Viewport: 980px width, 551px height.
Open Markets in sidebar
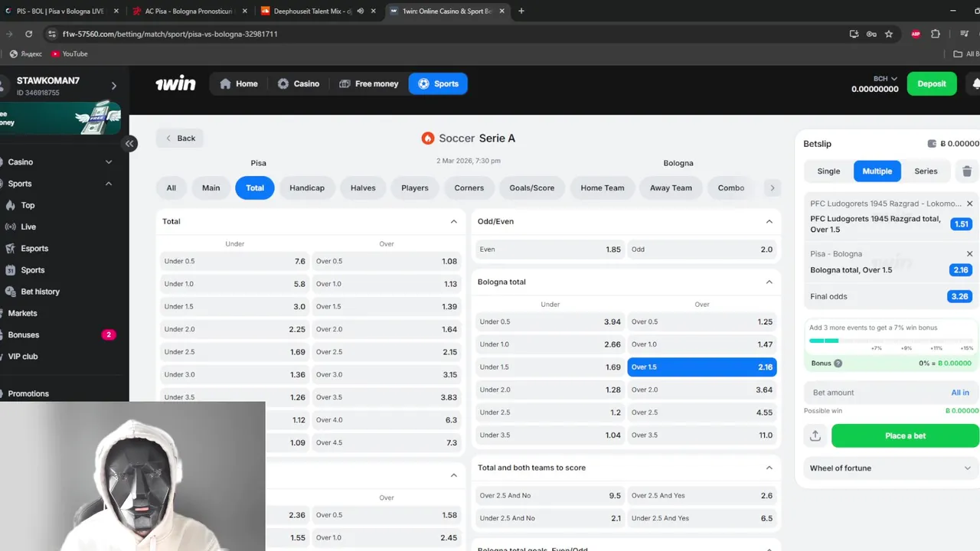point(22,313)
